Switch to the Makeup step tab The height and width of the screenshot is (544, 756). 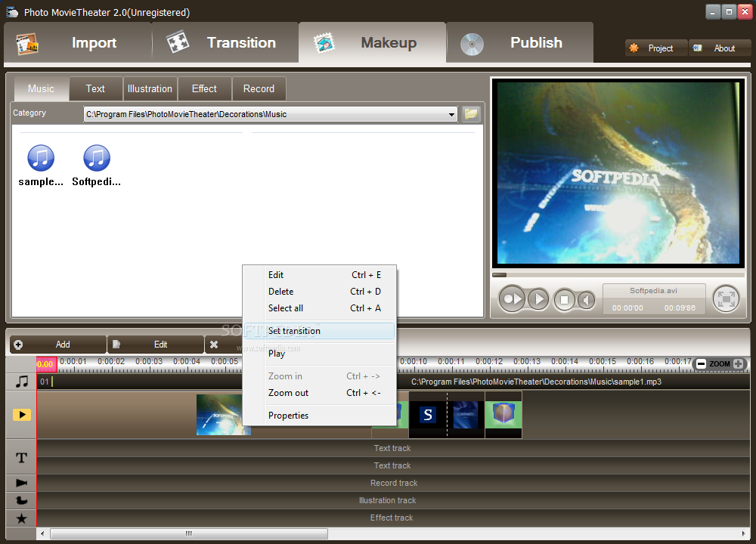[x=372, y=42]
